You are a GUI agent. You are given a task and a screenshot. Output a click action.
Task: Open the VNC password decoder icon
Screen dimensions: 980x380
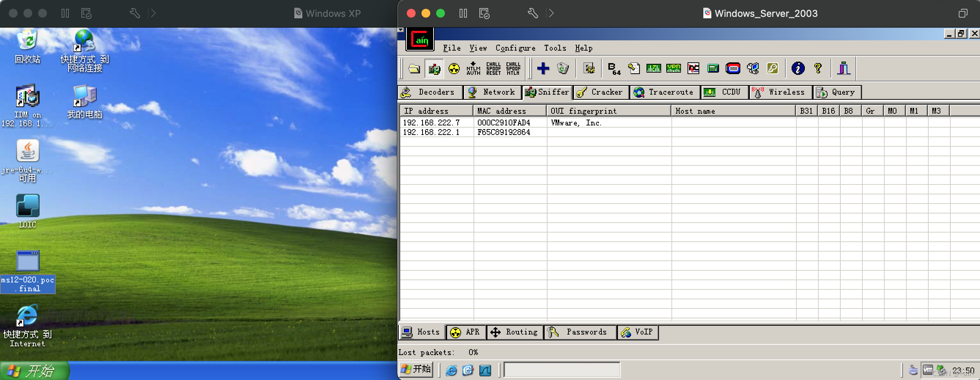point(693,69)
